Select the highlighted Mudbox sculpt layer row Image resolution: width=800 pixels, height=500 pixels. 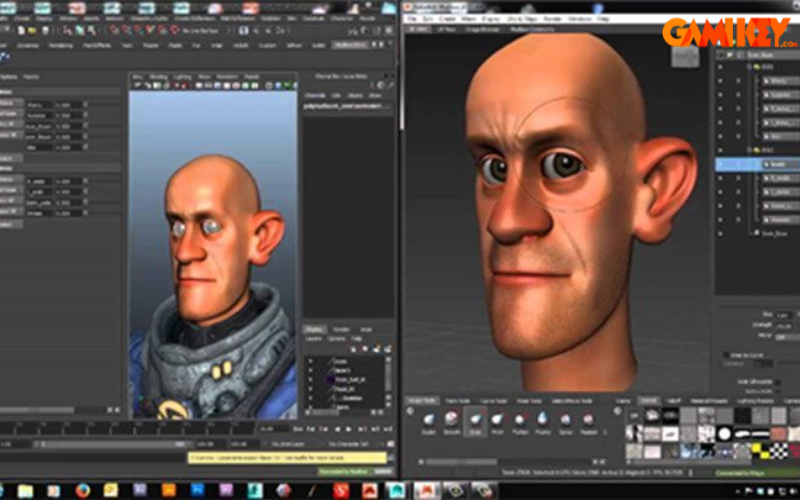pos(757,164)
